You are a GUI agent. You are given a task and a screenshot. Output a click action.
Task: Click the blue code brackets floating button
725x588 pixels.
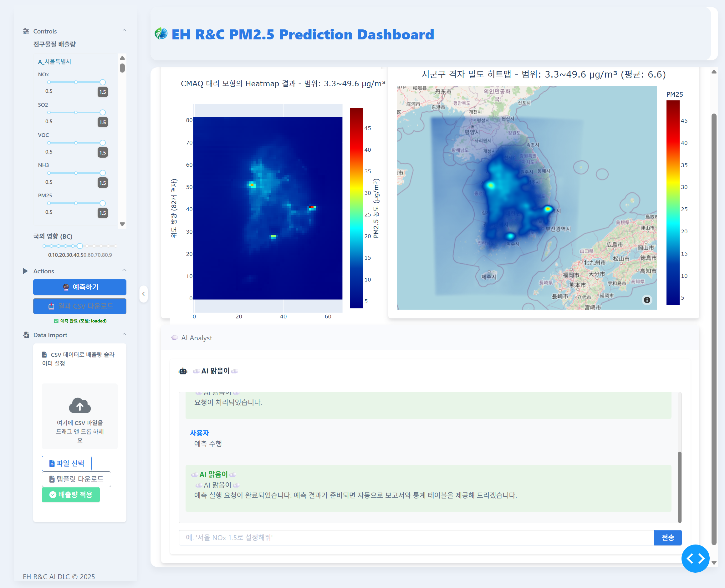(x=695, y=558)
